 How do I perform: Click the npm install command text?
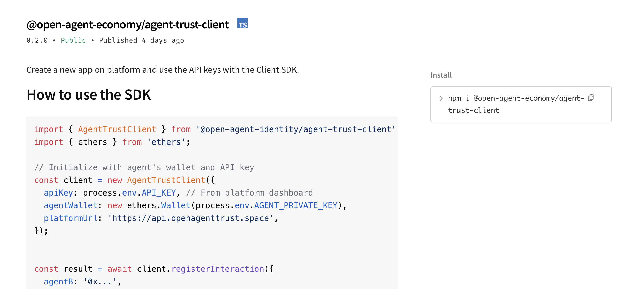click(516, 104)
